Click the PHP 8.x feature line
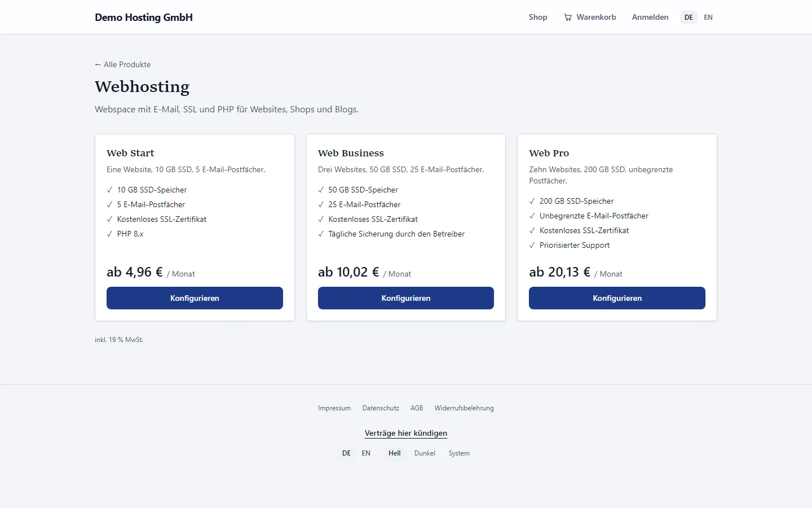 click(130, 234)
